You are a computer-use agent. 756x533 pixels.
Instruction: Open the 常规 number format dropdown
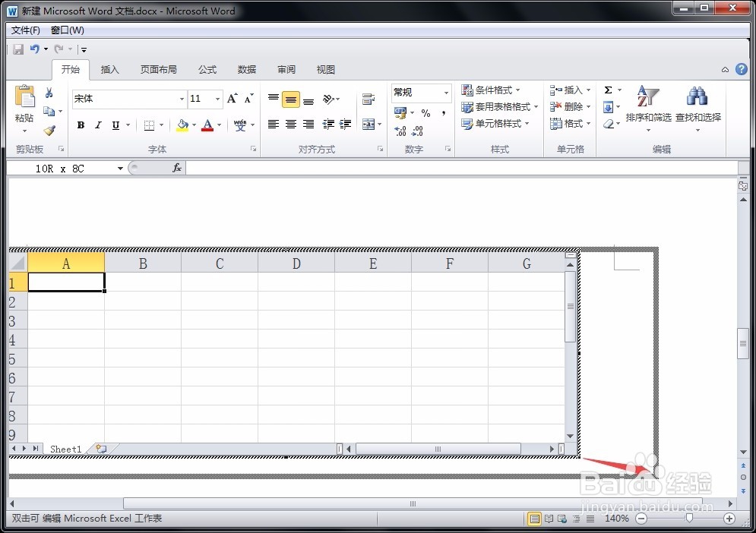click(x=447, y=93)
